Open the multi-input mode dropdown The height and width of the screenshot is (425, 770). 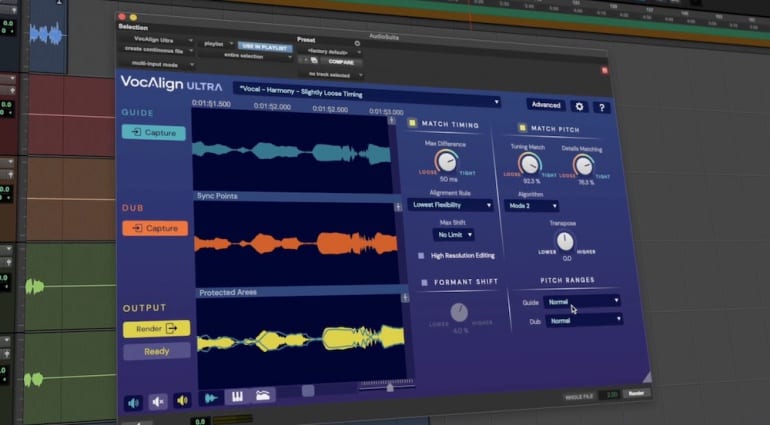point(158,64)
